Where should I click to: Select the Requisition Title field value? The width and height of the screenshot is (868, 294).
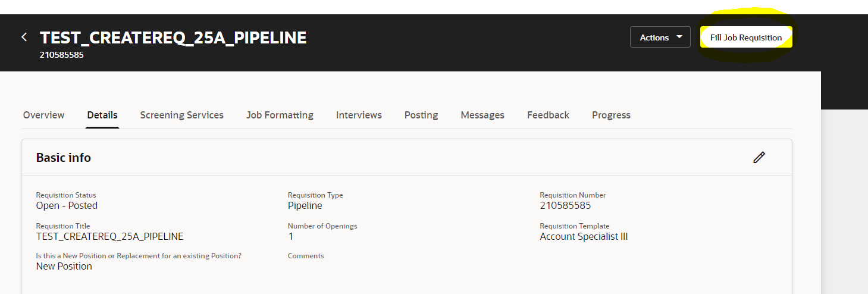(110, 236)
